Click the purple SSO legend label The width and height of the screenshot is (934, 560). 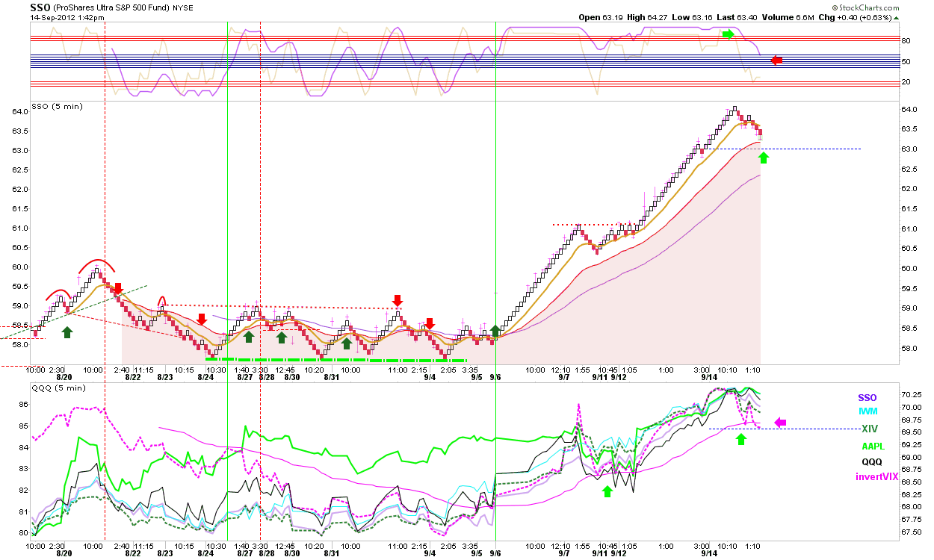[x=867, y=398]
